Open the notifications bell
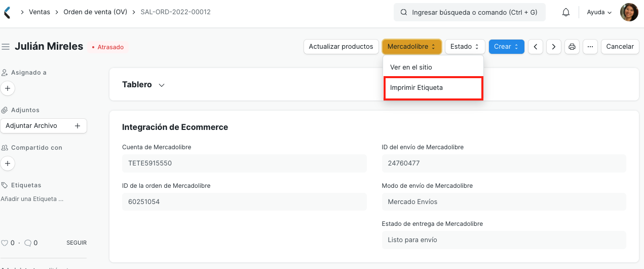The height and width of the screenshot is (269, 644). pyautogui.click(x=566, y=12)
